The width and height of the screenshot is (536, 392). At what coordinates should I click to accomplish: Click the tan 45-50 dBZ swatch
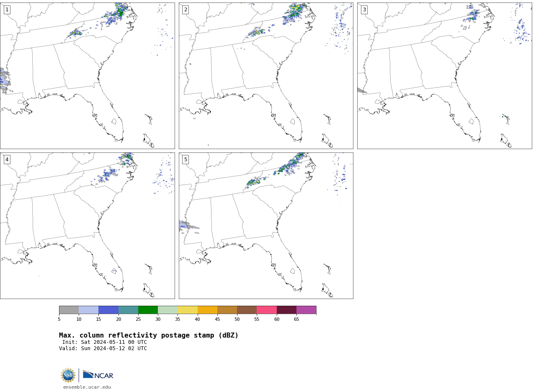coord(227,310)
